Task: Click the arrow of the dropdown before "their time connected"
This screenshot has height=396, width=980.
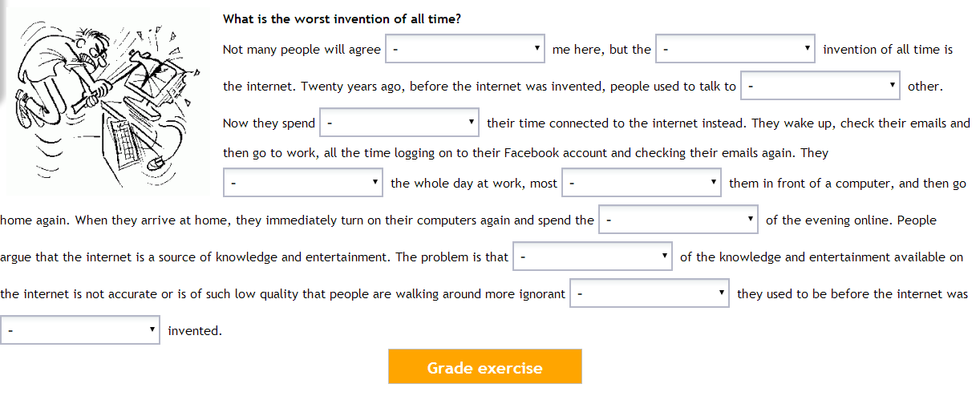Action: pos(472,123)
